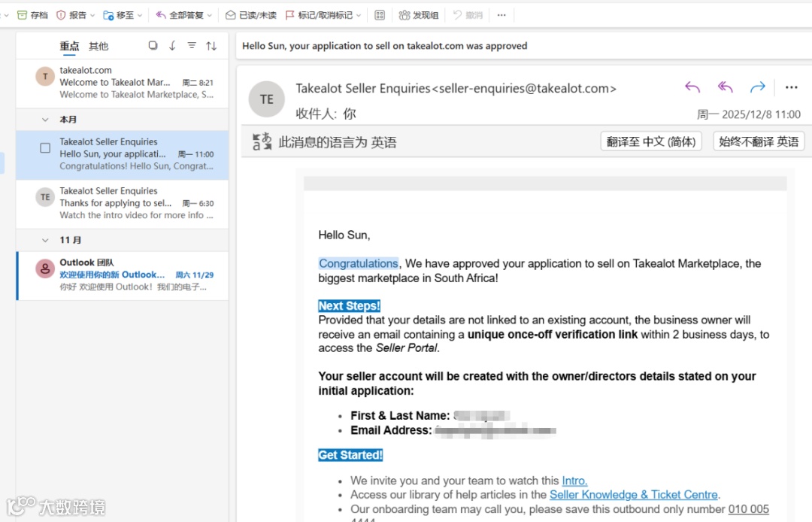
Task: Click the sort order arrows icon
Action: [x=211, y=46]
